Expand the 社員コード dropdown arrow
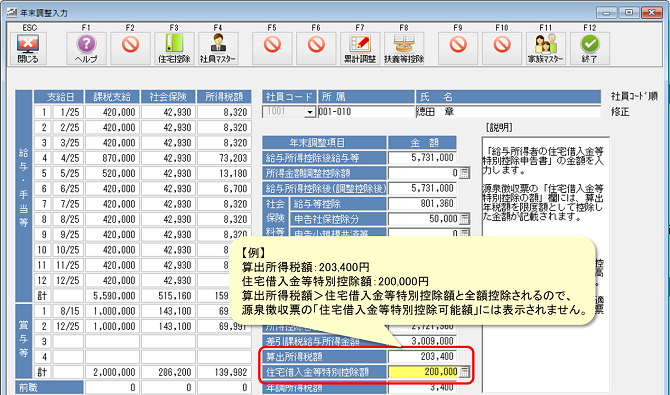 pos(310,112)
